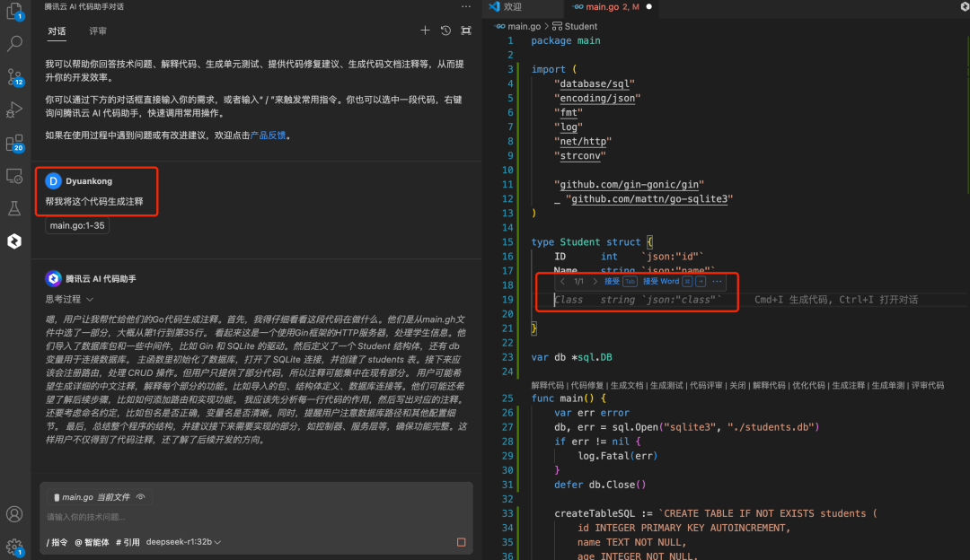Click 优化代码 code lens link
The height and width of the screenshot is (560, 970).
click(x=808, y=386)
